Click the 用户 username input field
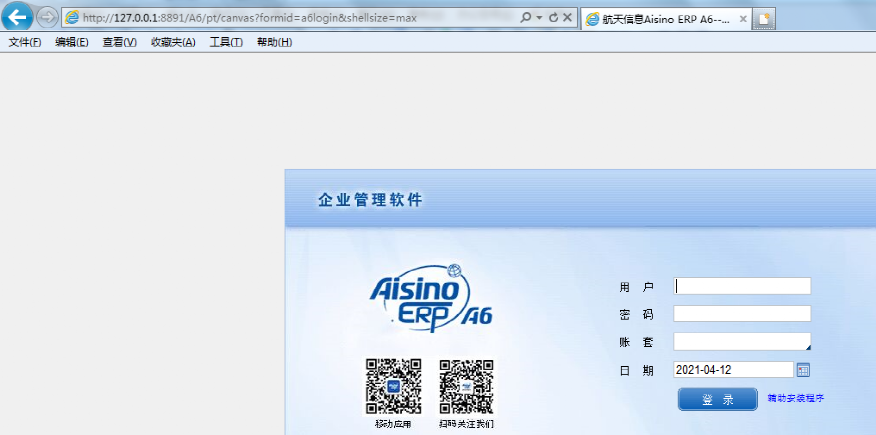Viewport: 876px width, 435px height. point(742,286)
